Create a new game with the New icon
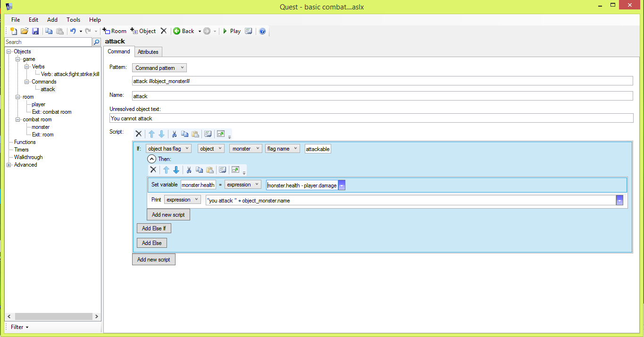Image resolution: width=644 pixels, height=337 pixels. [x=14, y=31]
